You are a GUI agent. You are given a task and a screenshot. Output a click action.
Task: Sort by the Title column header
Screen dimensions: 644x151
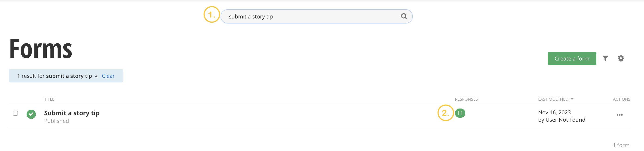click(49, 99)
